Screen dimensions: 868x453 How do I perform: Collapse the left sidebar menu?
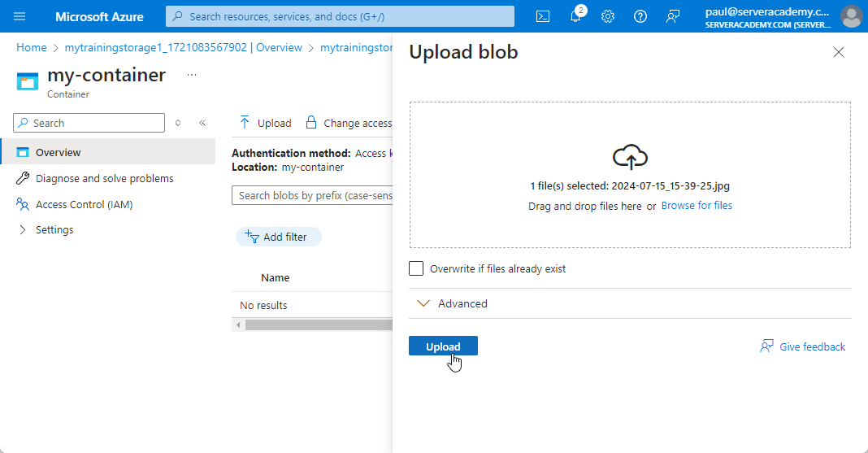coord(202,123)
